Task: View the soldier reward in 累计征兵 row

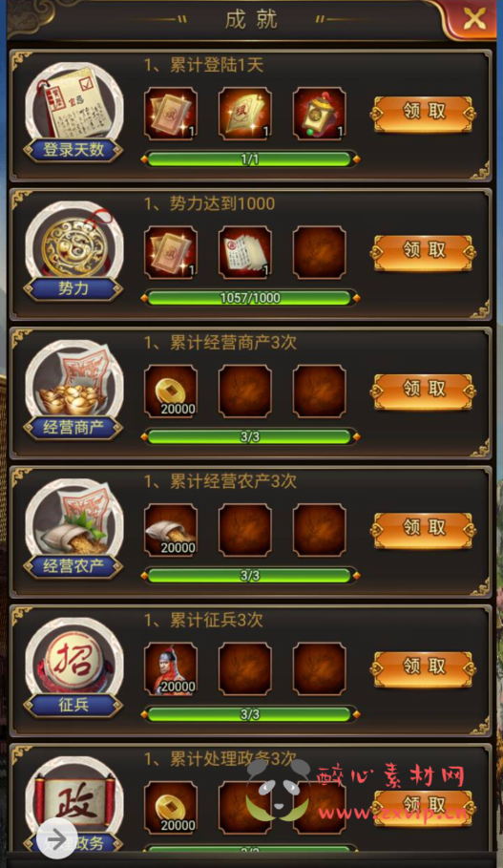Action: (x=171, y=668)
